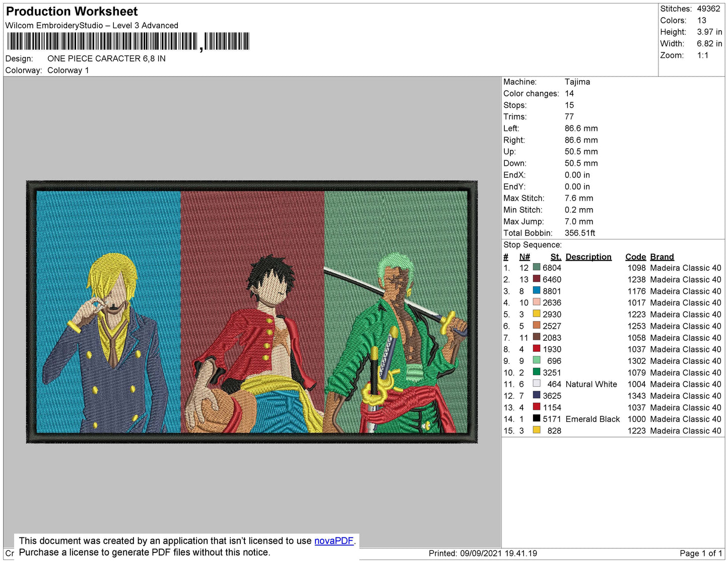
Task: Select the red swatch for thread 1930
Action: [537, 349]
